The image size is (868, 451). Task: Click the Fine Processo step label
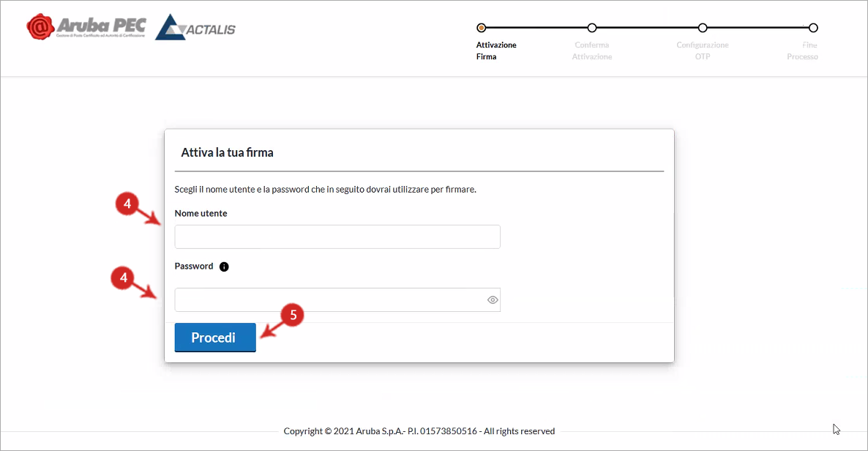click(802, 51)
